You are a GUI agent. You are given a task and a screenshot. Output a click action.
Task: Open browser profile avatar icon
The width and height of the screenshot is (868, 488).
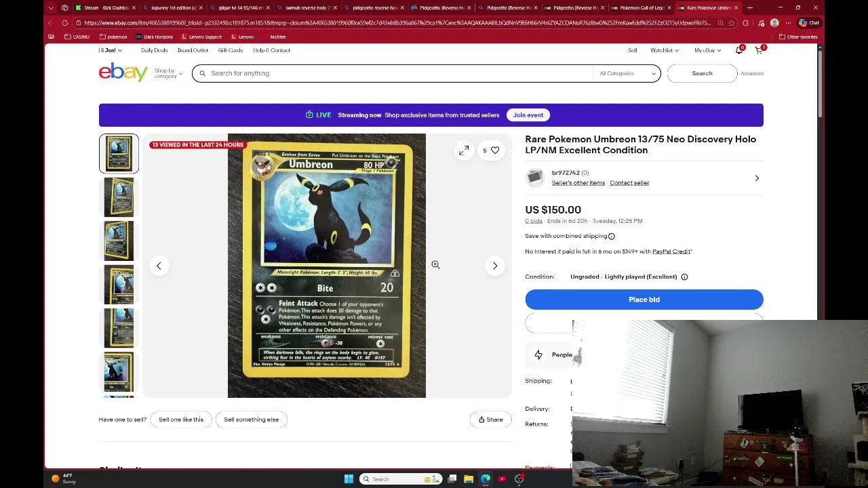point(774,22)
